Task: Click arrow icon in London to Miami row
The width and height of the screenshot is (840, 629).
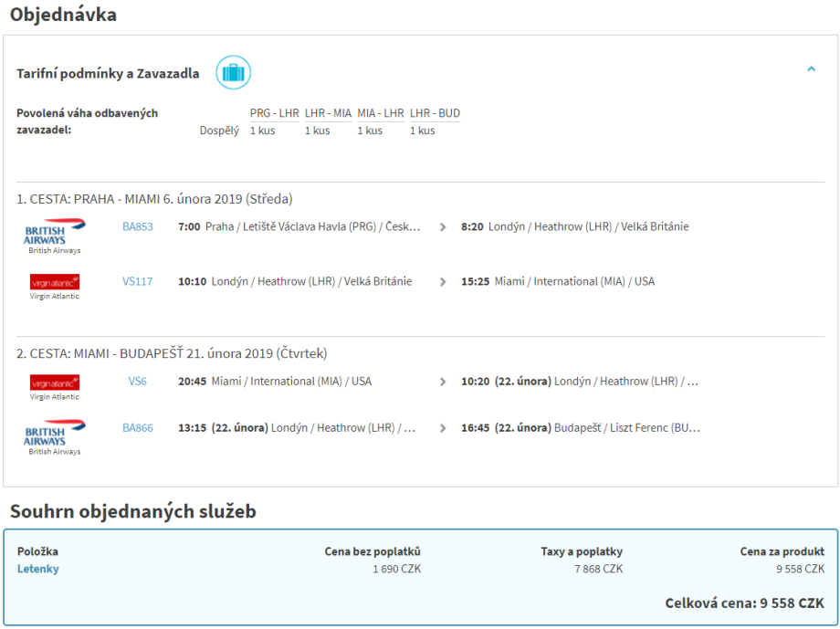Action: [x=443, y=282]
